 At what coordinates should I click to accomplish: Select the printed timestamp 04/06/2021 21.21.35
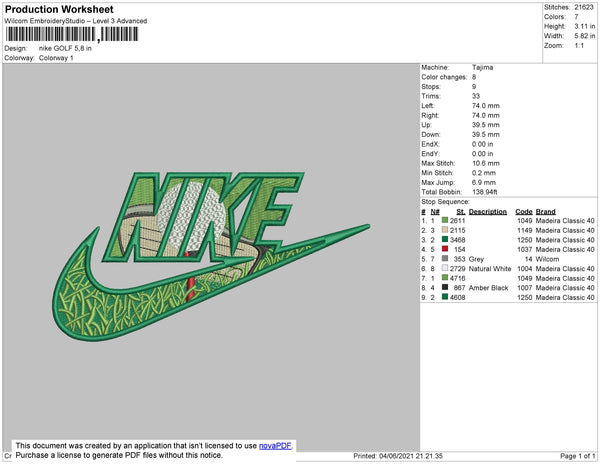tap(411, 456)
